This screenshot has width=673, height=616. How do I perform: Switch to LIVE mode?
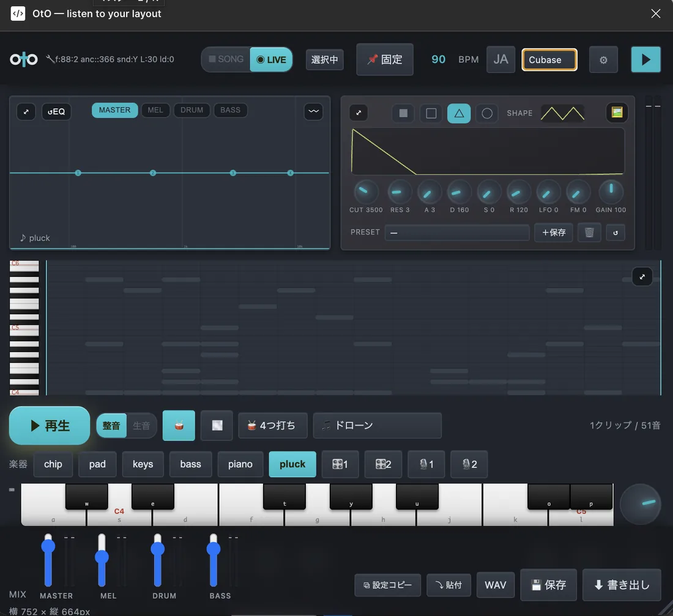point(271,59)
